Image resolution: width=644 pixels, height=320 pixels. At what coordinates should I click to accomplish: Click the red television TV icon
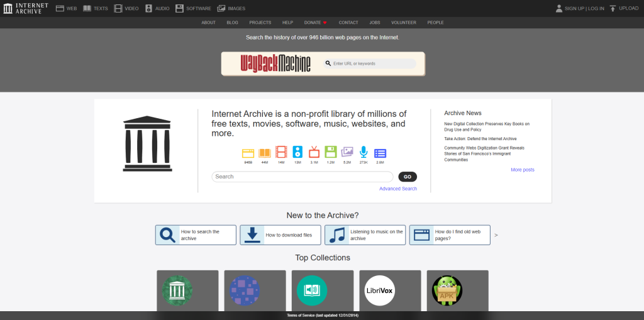(x=314, y=152)
